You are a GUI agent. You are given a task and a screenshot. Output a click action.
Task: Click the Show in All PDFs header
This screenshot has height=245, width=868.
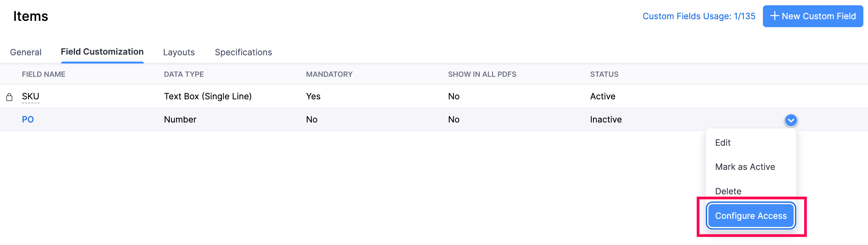click(481, 74)
